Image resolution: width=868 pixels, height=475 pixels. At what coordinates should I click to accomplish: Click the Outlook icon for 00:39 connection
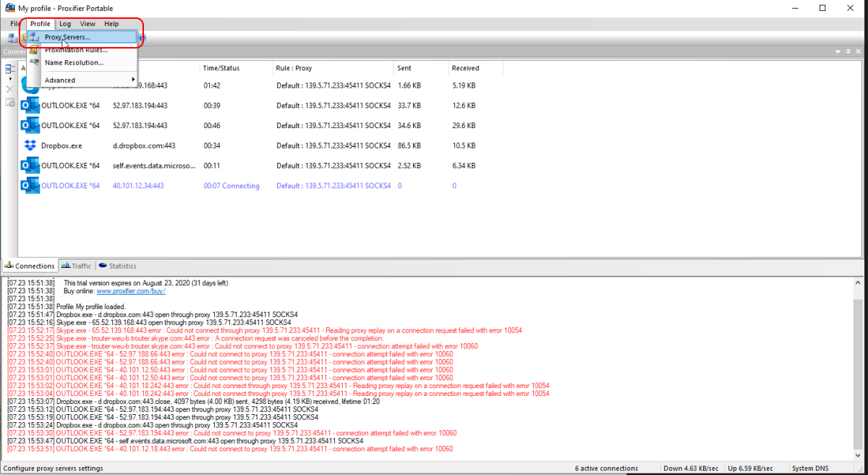[x=30, y=105]
